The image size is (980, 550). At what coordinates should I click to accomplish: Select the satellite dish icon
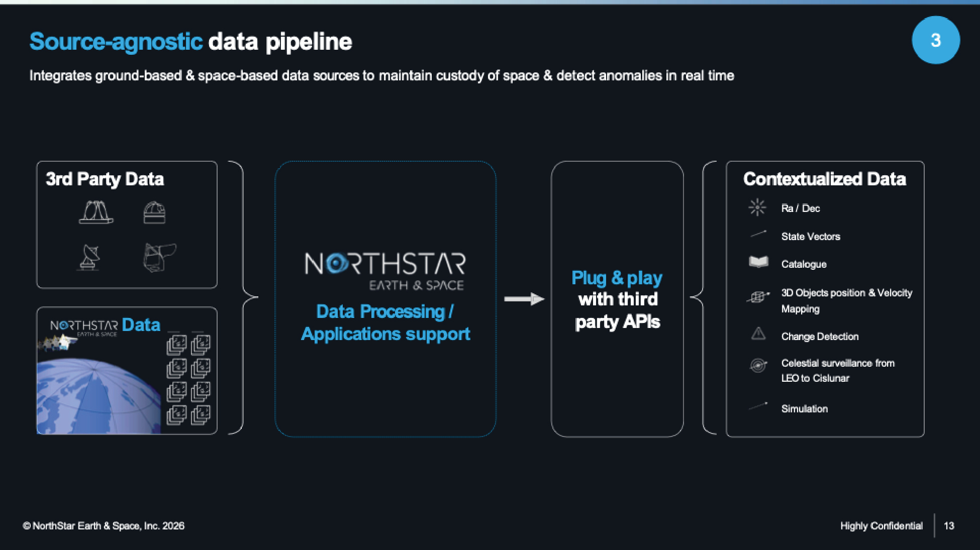(90, 257)
